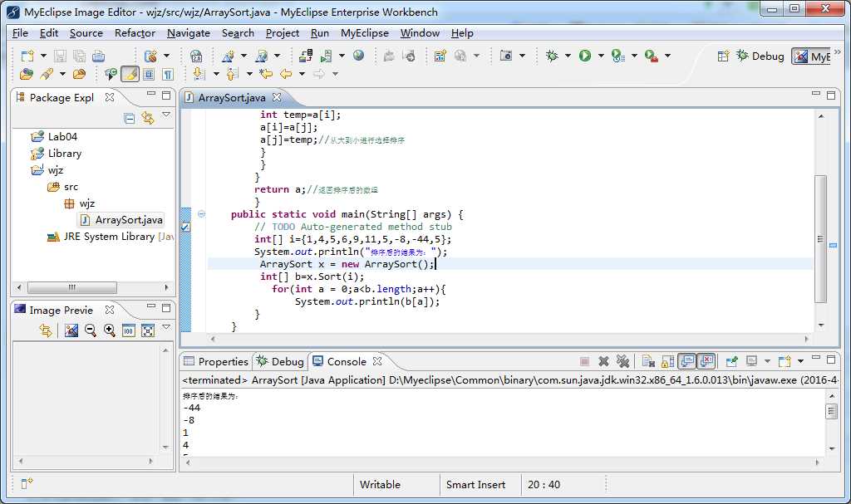The width and height of the screenshot is (851, 504).
Task: Toggle Scroll Lock in Console toolbar
Action: click(x=667, y=361)
